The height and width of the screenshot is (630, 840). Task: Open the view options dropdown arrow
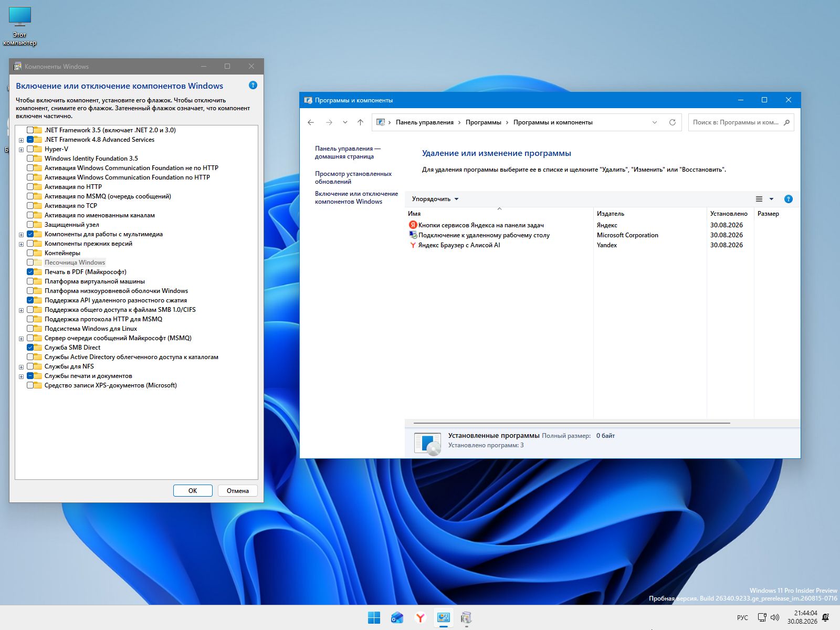tap(771, 199)
